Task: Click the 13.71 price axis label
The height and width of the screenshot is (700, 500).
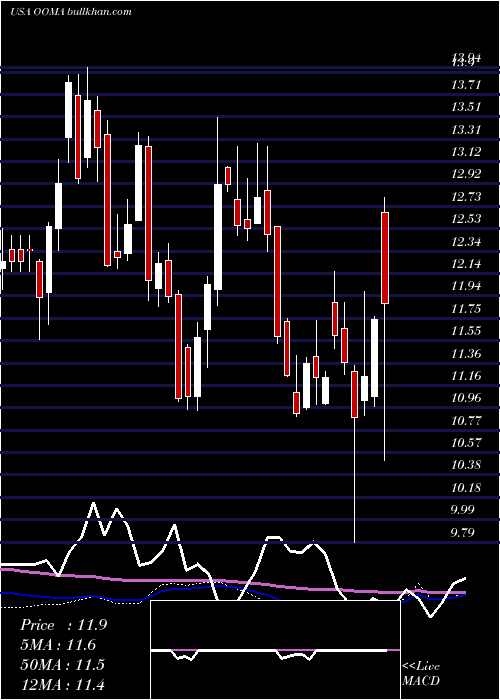Action: point(466,84)
